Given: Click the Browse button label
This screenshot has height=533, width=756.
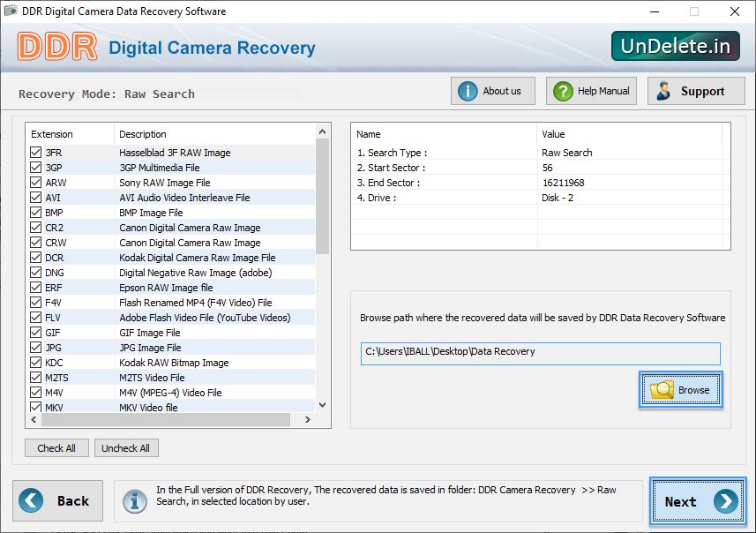Looking at the screenshot, I should [693, 390].
